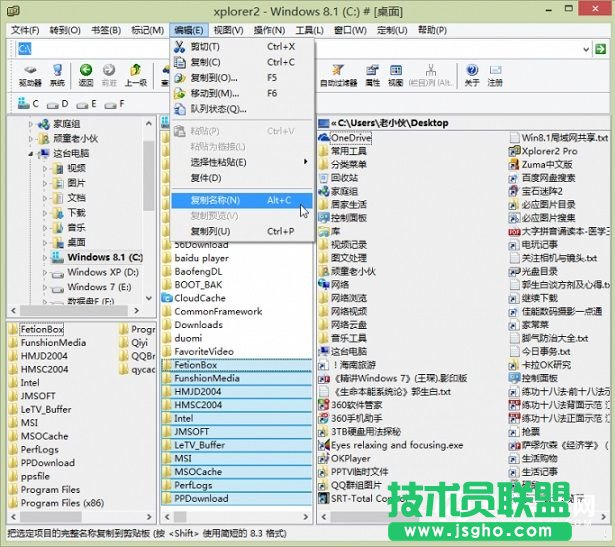Image resolution: width=615 pixels, height=547 pixels.
Task: Click the 系统 (System) toolbar icon
Action: pos(57,75)
